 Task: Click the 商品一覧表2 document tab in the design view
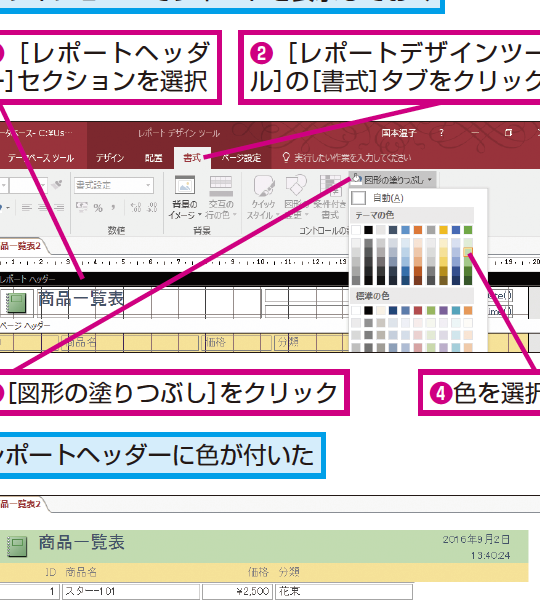click(x=21, y=246)
